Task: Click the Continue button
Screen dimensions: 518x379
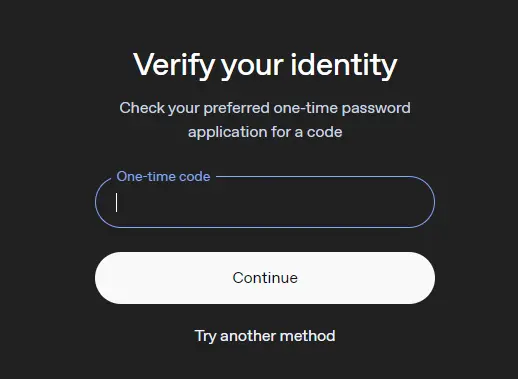Action: 265,278
